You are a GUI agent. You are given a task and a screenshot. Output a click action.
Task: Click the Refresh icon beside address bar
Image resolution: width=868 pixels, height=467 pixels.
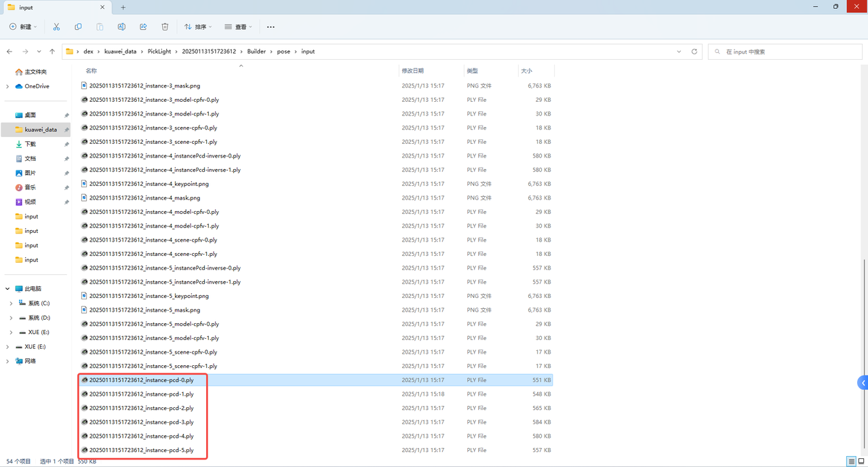click(694, 52)
